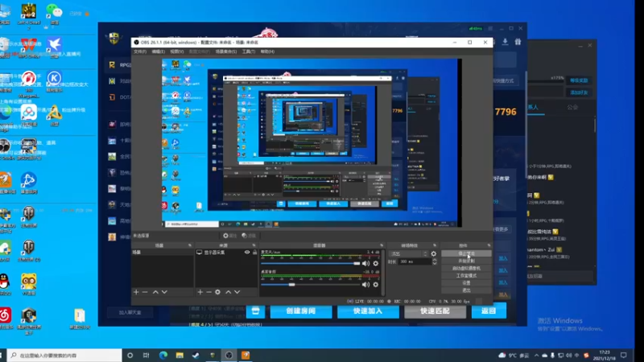
Task: Click 返回 in the game platform window
Action: 489,311
